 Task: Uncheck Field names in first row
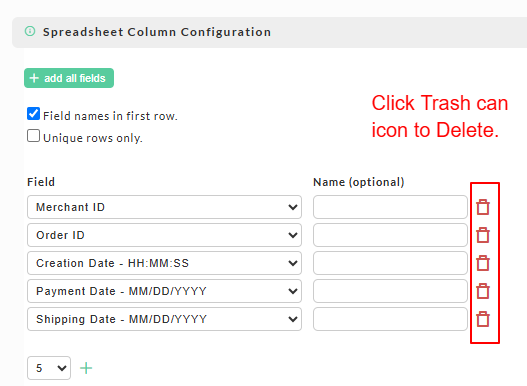[x=33, y=114]
